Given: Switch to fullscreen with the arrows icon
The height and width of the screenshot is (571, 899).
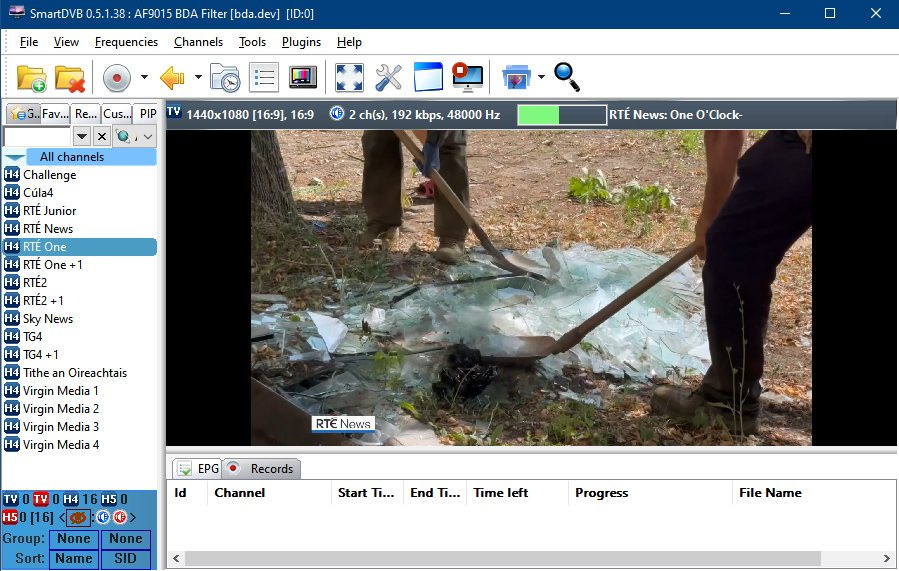Looking at the screenshot, I should (x=349, y=77).
